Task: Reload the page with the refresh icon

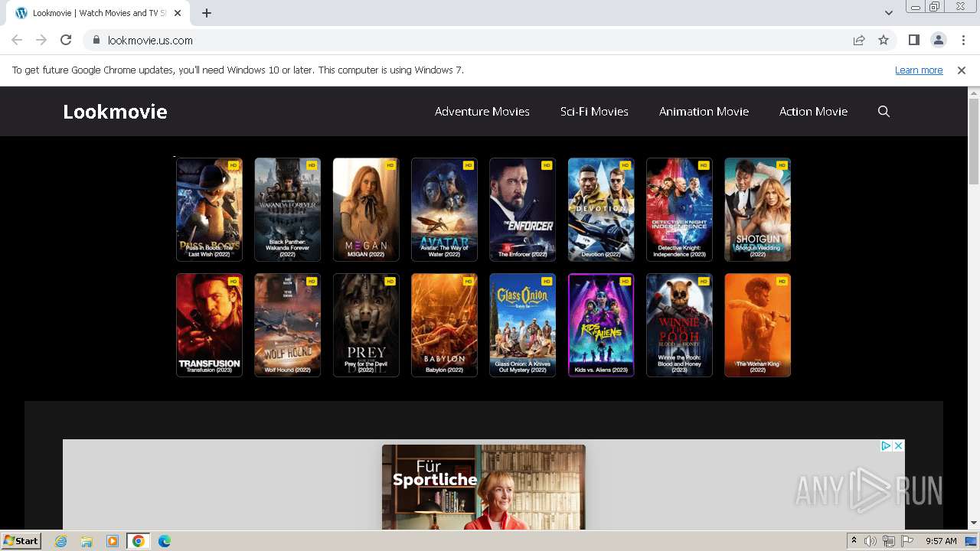Action: 66,40
